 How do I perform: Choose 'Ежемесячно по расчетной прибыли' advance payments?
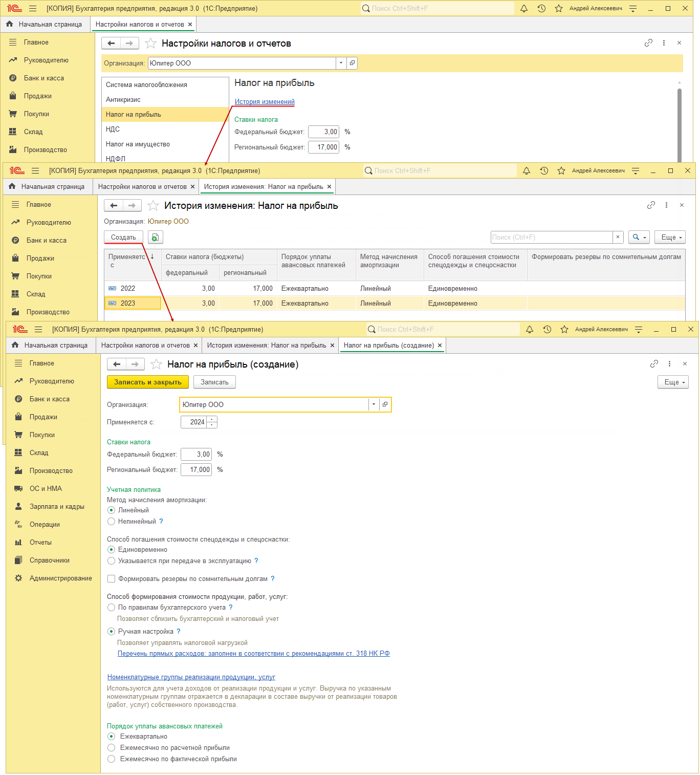tap(111, 748)
